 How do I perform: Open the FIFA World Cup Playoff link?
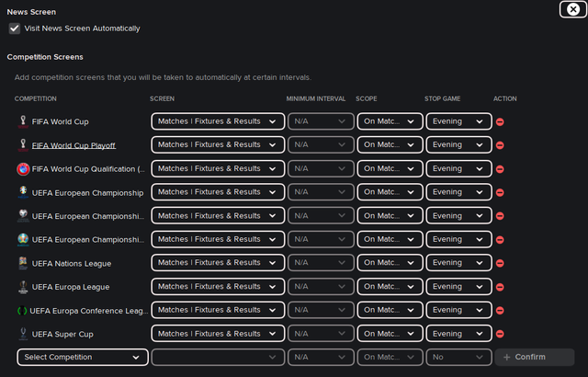tap(73, 145)
